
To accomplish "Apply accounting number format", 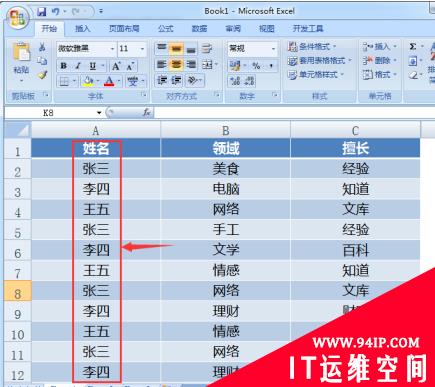I will point(234,65).
